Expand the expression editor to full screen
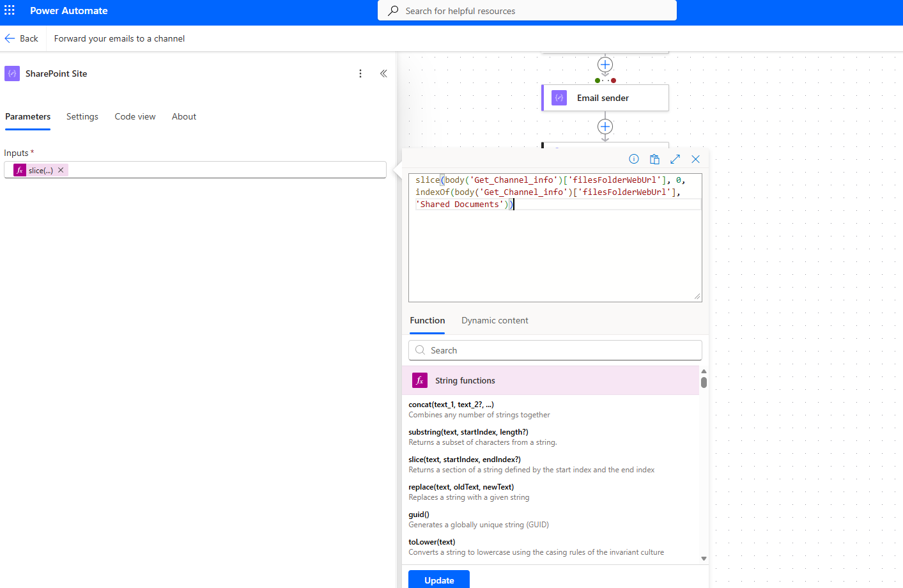The height and width of the screenshot is (588, 903). pyautogui.click(x=675, y=159)
